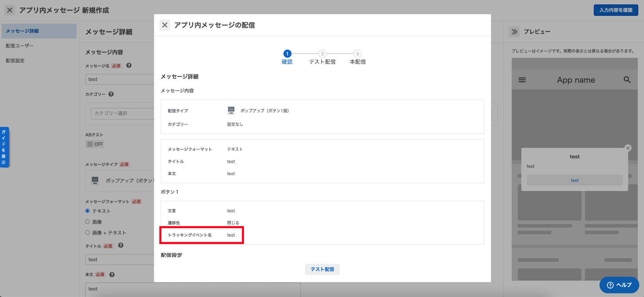The image size is (644, 297).
Task: Click the popup icon beside ポップアップ（ボタン1個）in dialog
Action: tap(231, 111)
